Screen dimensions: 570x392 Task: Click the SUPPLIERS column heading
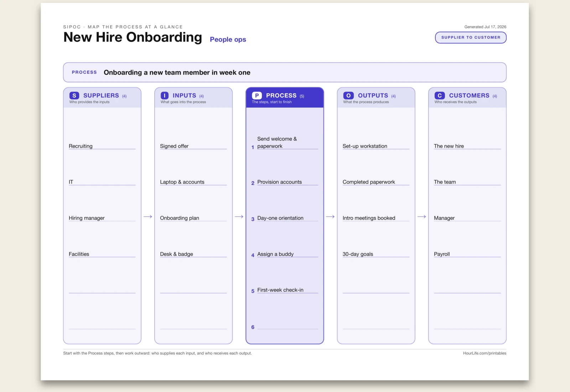click(x=101, y=96)
